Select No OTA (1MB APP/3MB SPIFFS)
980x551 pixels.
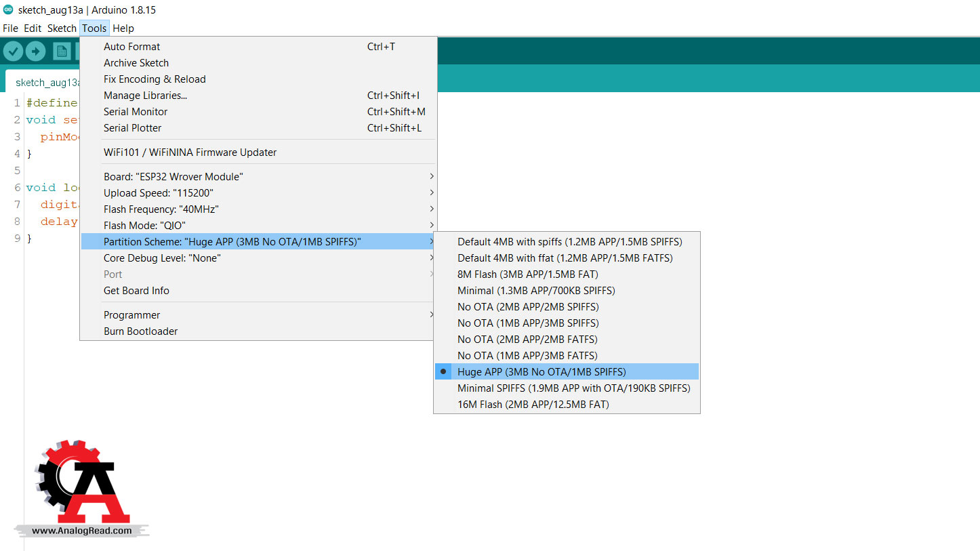(567, 323)
